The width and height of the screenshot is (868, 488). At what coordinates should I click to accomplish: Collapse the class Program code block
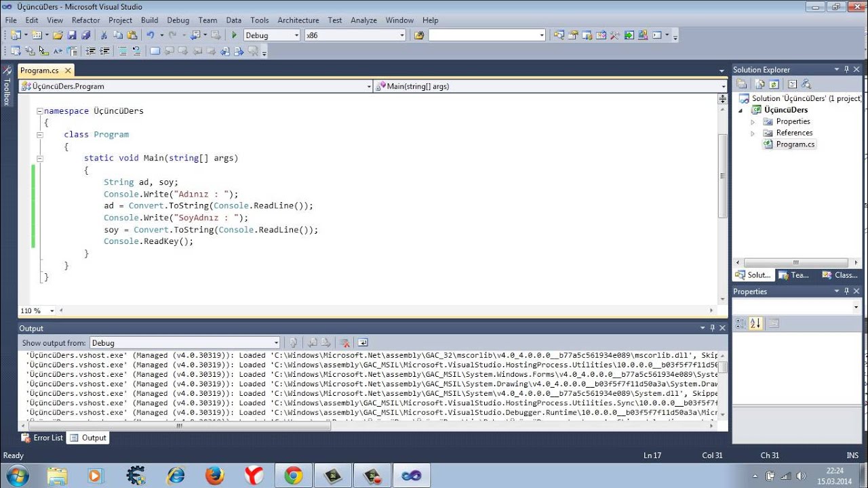click(x=40, y=134)
